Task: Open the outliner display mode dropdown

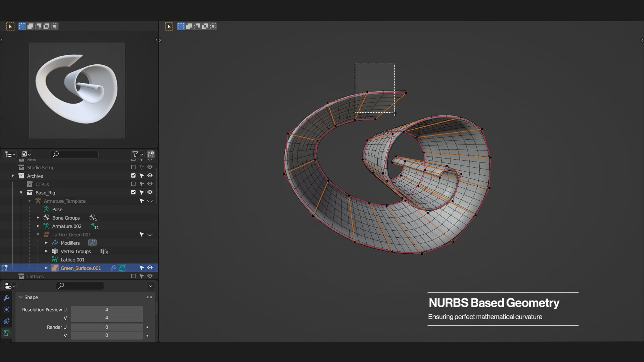Action: [x=26, y=154]
